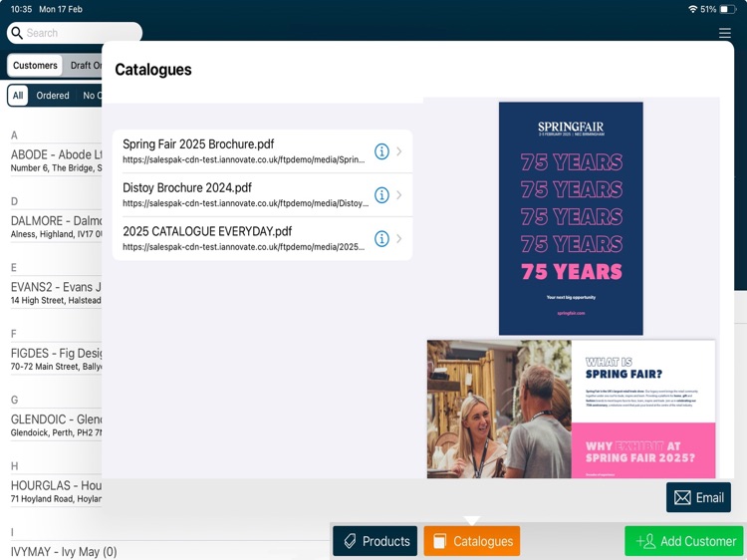Tap the Catalogues button
Viewport: 747px width, 560px height.
point(472,541)
